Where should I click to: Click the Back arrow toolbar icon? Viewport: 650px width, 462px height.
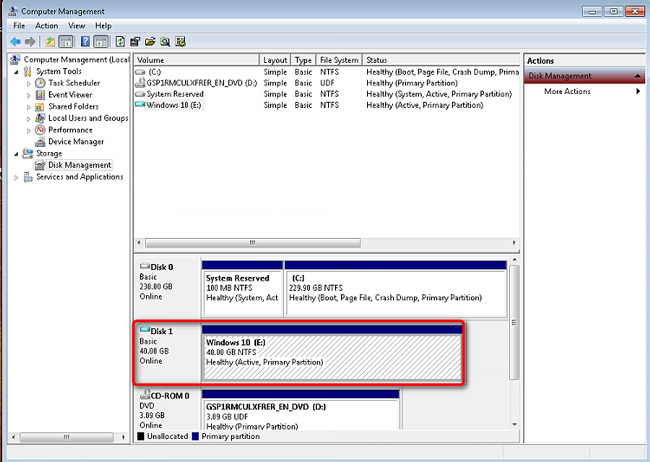(x=15, y=41)
